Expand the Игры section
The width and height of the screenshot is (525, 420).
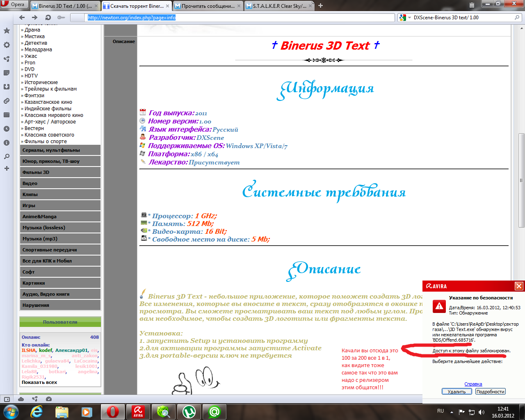coord(60,205)
